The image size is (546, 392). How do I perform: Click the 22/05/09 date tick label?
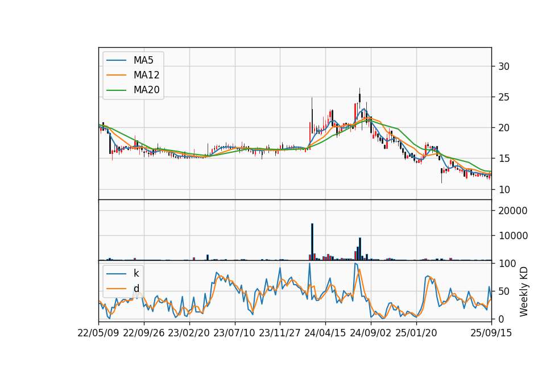coord(98,333)
